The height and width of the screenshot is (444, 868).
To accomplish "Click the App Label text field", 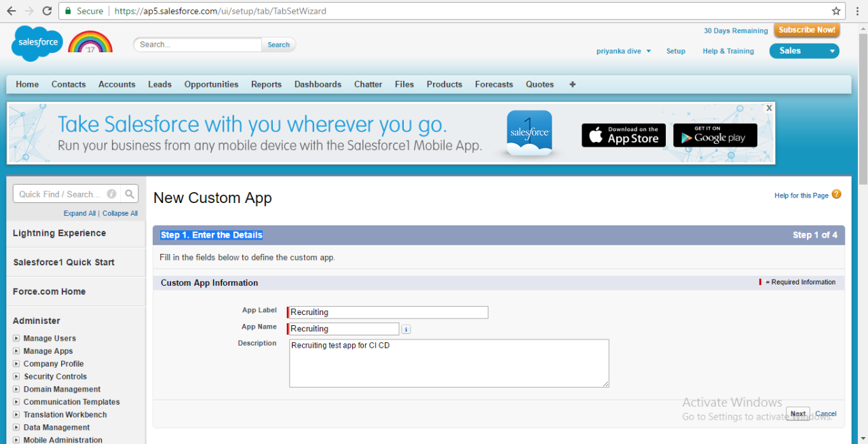I will coord(388,312).
